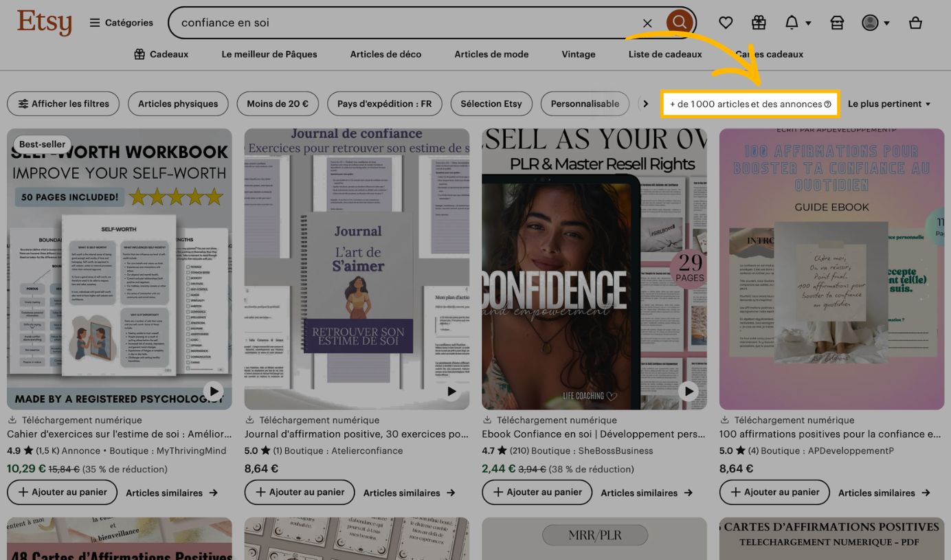
Task: Open the Le plus pertinent sort dropdown
Action: (889, 104)
